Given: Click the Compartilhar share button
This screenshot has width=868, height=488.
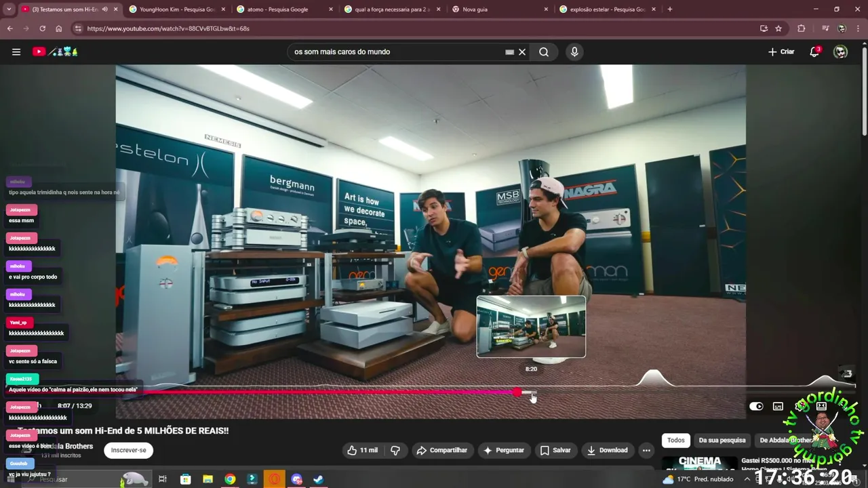Looking at the screenshot, I should [442, 450].
